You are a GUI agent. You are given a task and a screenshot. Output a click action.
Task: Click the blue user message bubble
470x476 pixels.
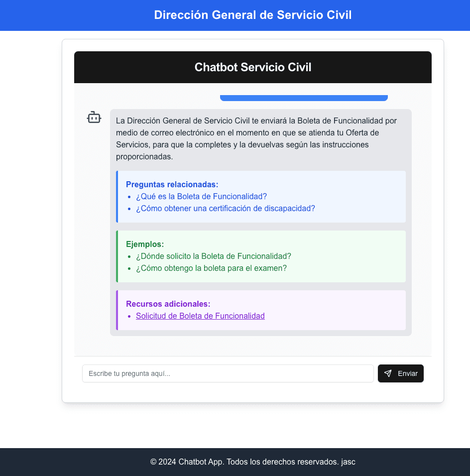pyautogui.click(x=304, y=98)
